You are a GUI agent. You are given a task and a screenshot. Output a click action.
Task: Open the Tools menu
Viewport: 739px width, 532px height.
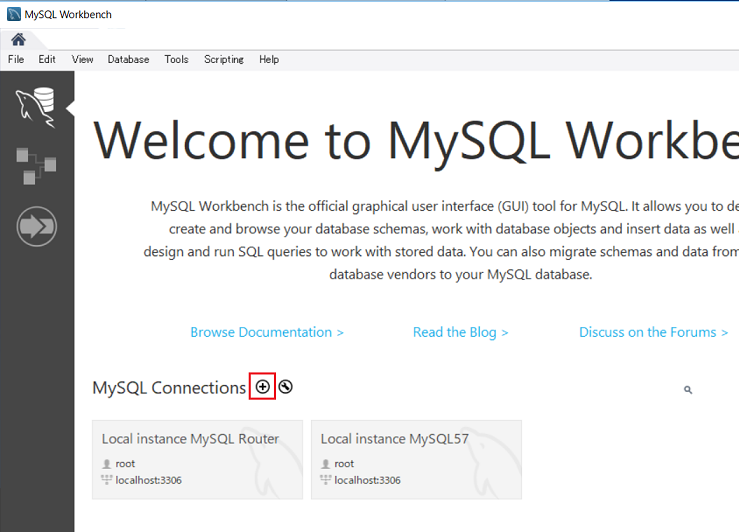click(x=176, y=59)
